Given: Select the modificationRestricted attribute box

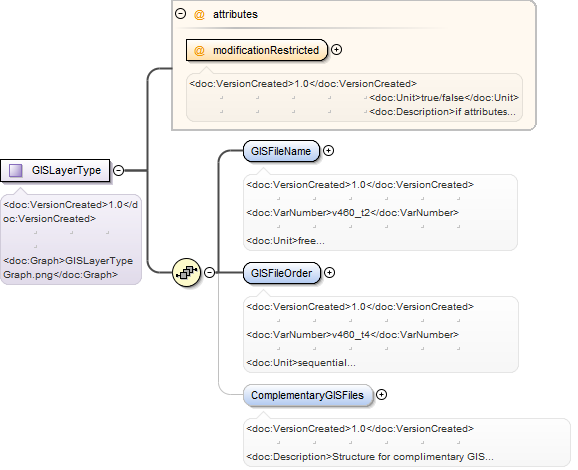Looking at the screenshot, I should click(257, 50).
